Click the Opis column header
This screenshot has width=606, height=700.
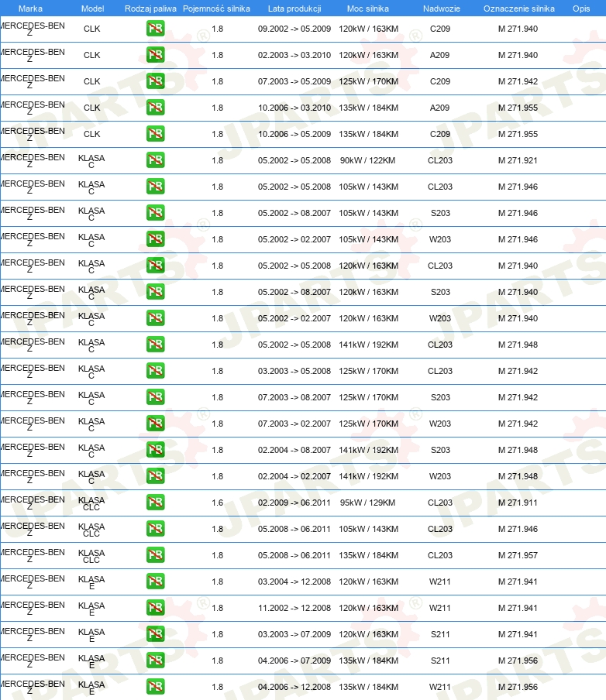click(581, 9)
